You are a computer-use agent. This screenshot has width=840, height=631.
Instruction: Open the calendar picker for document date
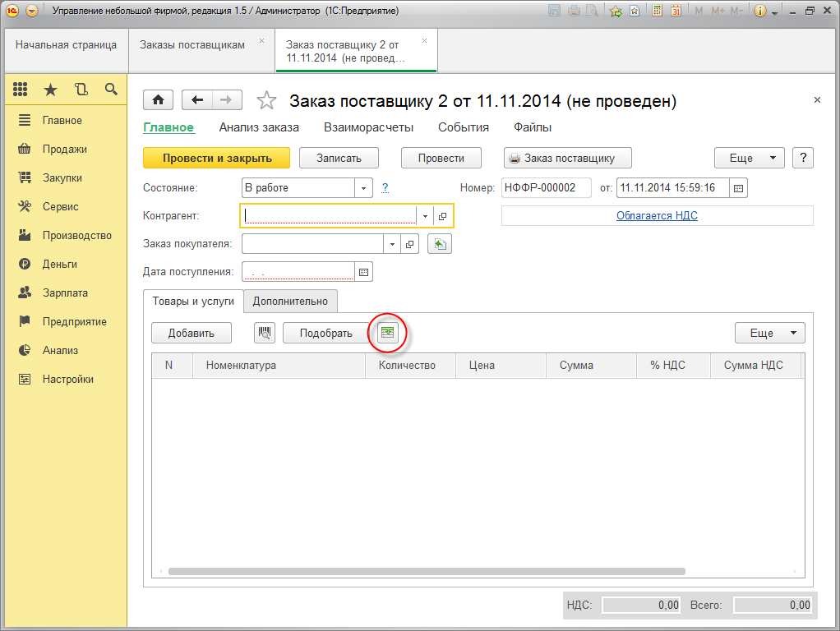(x=738, y=188)
